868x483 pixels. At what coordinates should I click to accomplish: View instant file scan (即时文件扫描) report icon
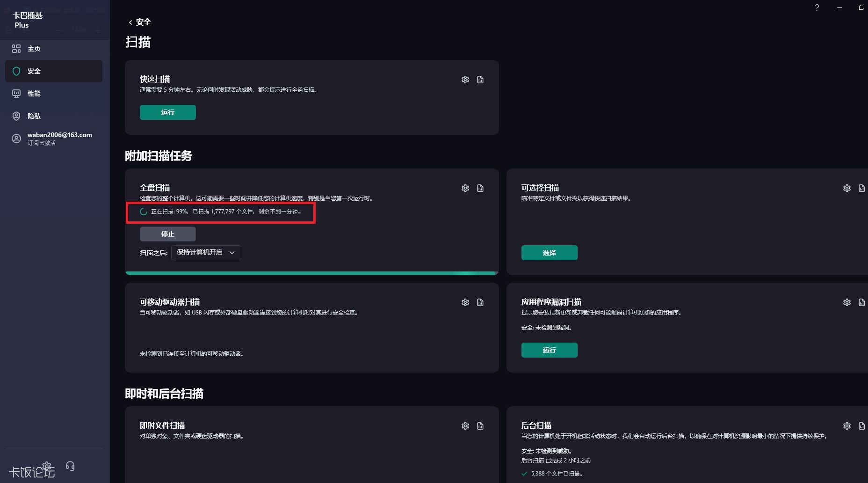(x=480, y=426)
